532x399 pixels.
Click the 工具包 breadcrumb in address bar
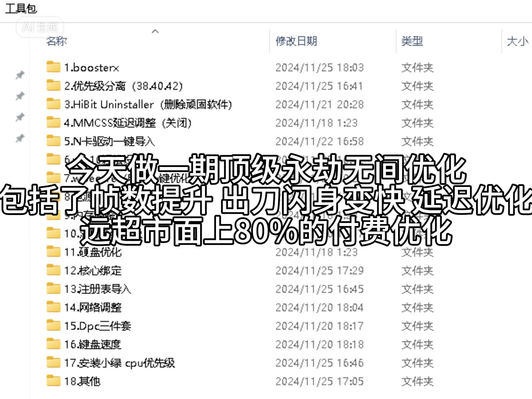pos(21,8)
